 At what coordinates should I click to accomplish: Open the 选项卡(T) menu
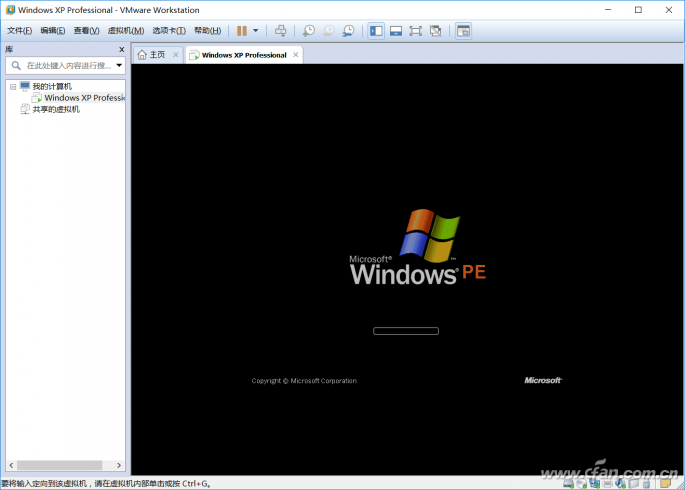(x=169, y=31)
